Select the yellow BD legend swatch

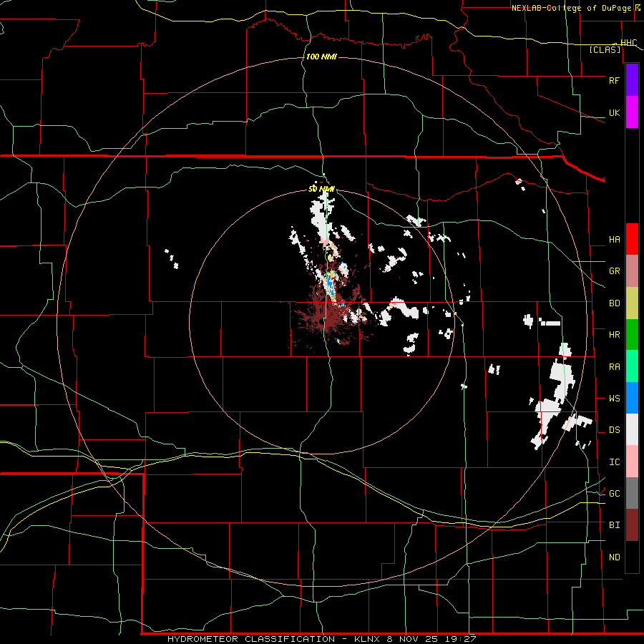click(632, 303)
